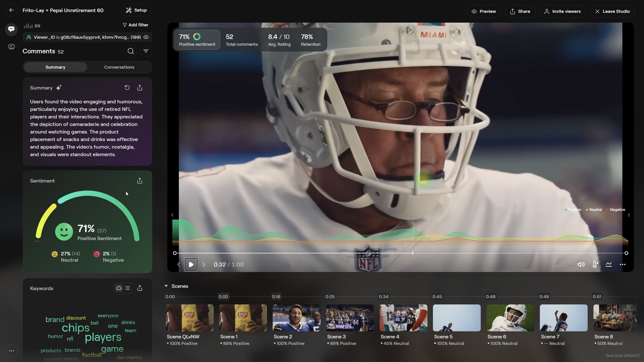Open the Setup tools
This screenshot has width=644, height=362.
pos(137,10)
